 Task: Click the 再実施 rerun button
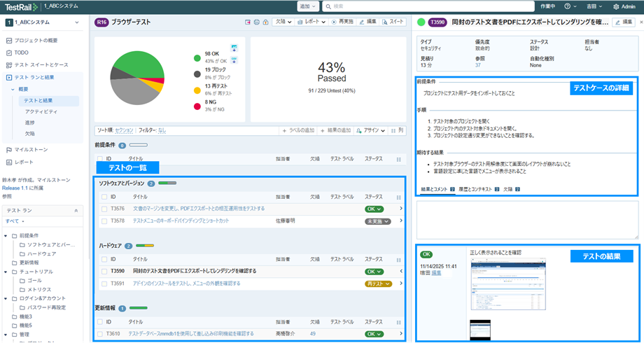tap(337, 22)
